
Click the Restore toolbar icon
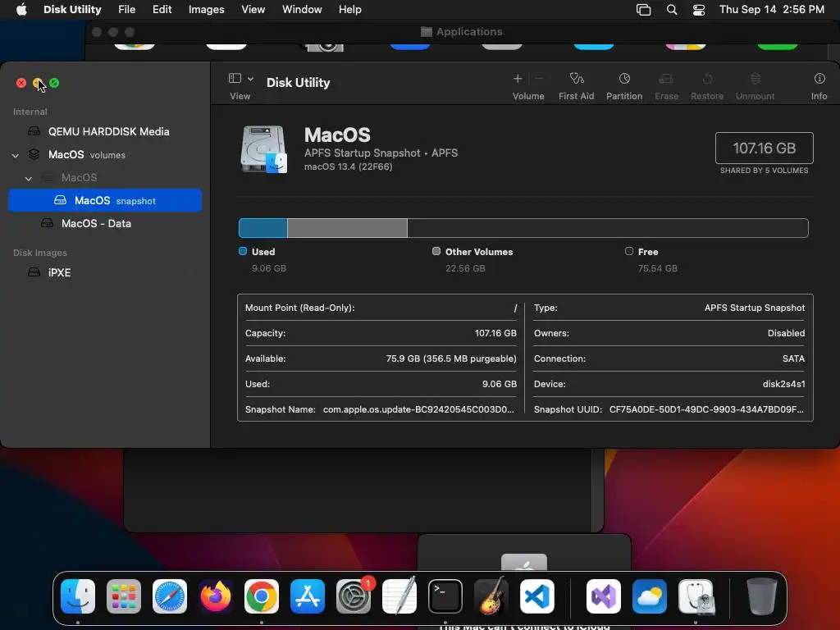pos(707,79)
